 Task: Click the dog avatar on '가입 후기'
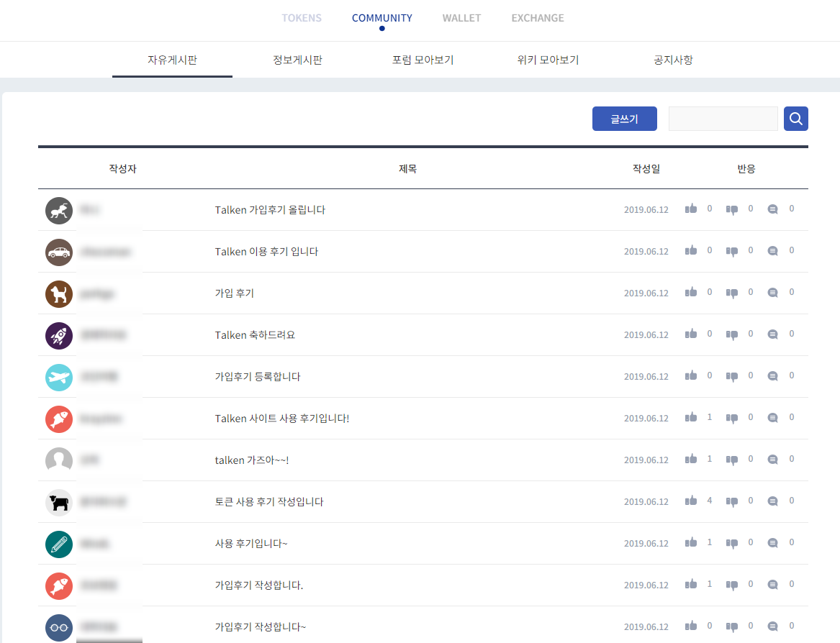click(x=59, y=294)
